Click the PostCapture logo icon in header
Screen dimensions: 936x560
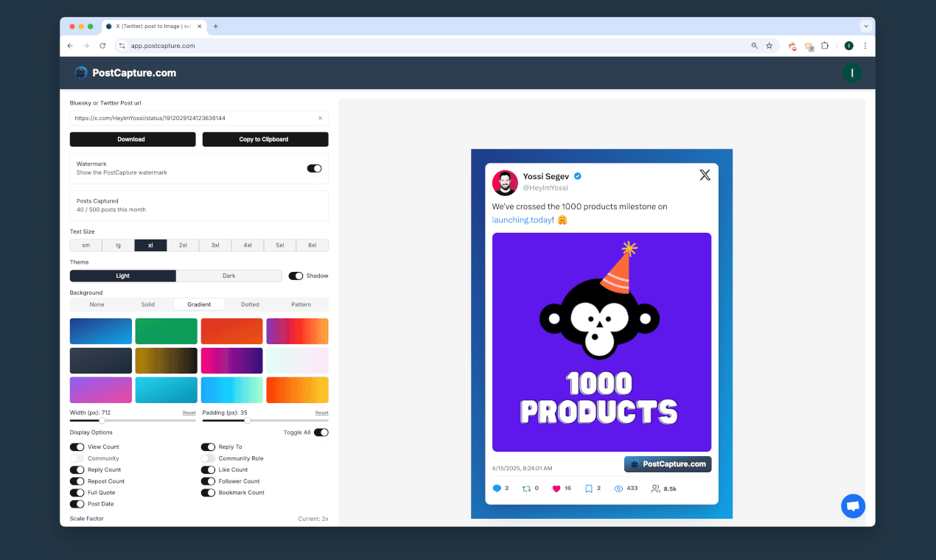[x=81, y=73]
